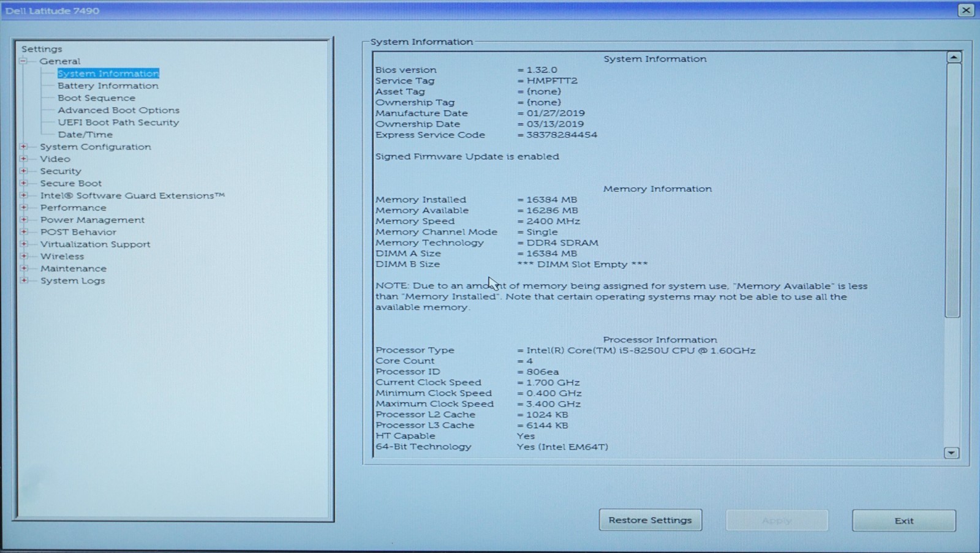Click the Memory Speed value 2400 MHz
Viewport: 980px width, 553px height.
(x=553, y=221)
